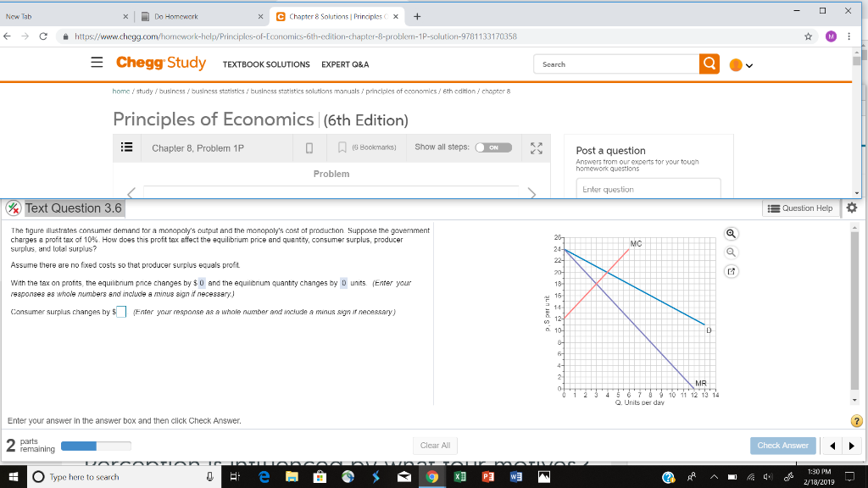Open the settings gear in Question Help bar

(851, 208)
